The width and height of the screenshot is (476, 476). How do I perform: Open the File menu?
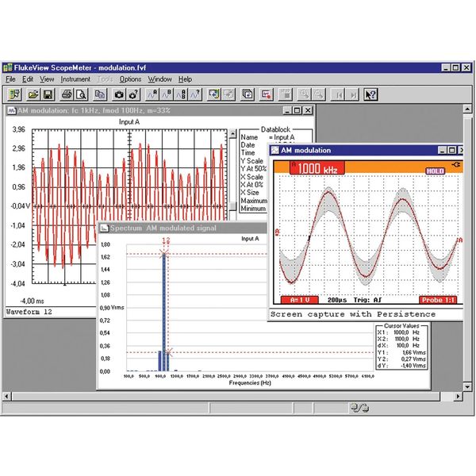pyautogui.click(x=10, y=79)
